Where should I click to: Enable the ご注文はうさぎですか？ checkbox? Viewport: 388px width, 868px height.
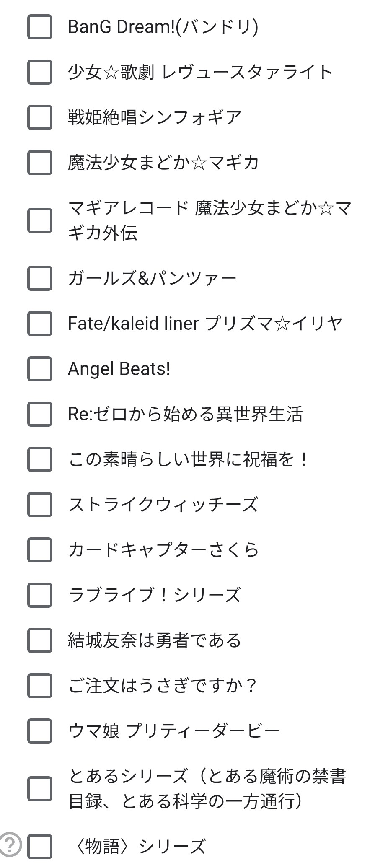click(x=40, y=686)
